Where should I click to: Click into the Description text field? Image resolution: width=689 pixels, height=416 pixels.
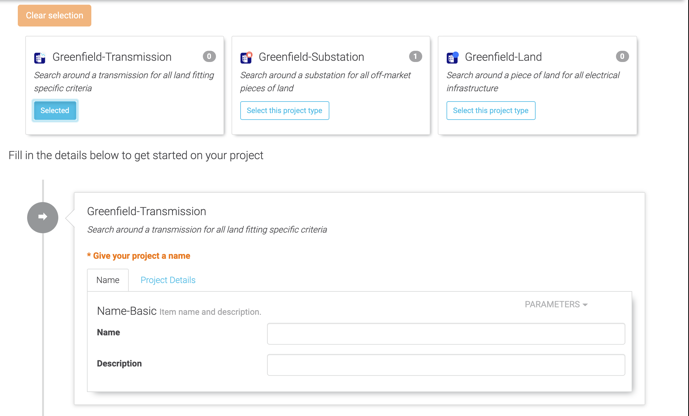pos(445,364)
